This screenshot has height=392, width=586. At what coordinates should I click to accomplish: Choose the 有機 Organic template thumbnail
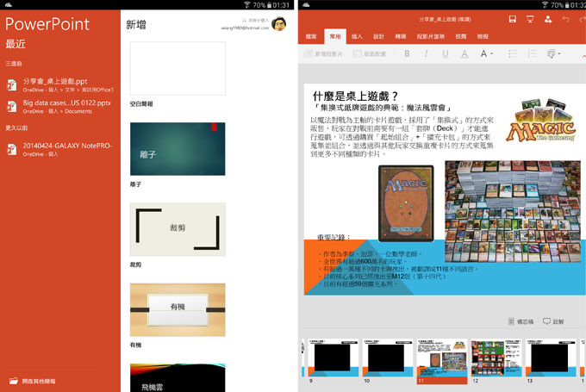[x=178, y=309]
